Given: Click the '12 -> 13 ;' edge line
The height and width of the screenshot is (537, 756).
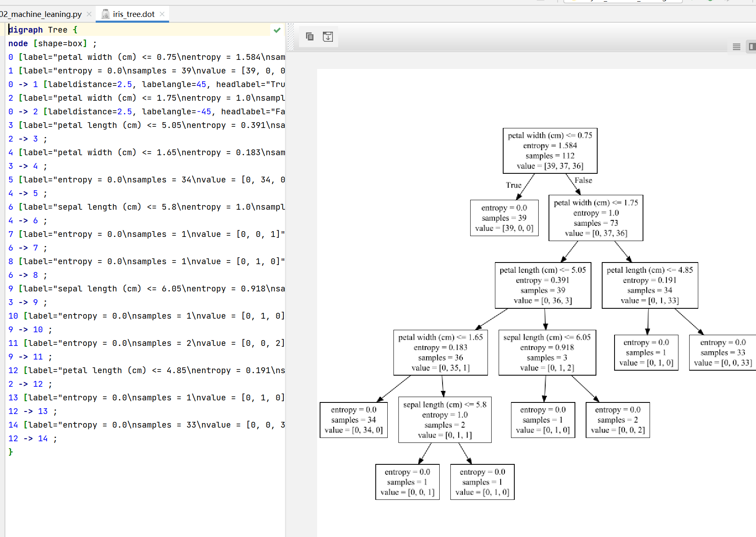Looking at the screenshot, I should 33,411.
